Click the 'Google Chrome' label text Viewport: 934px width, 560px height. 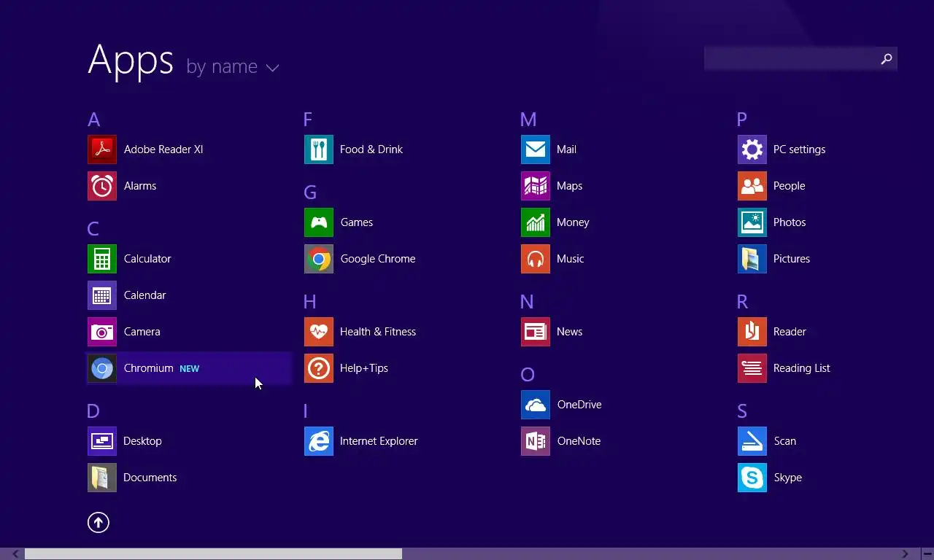pyautogui.click(x=378, y=259)
